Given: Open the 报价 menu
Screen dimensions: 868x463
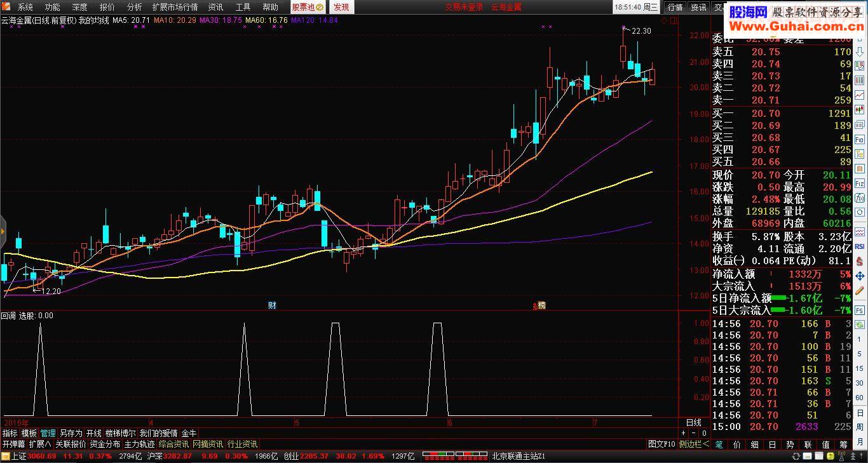Looking at the screenshot, I should click(x=107, y=7).
